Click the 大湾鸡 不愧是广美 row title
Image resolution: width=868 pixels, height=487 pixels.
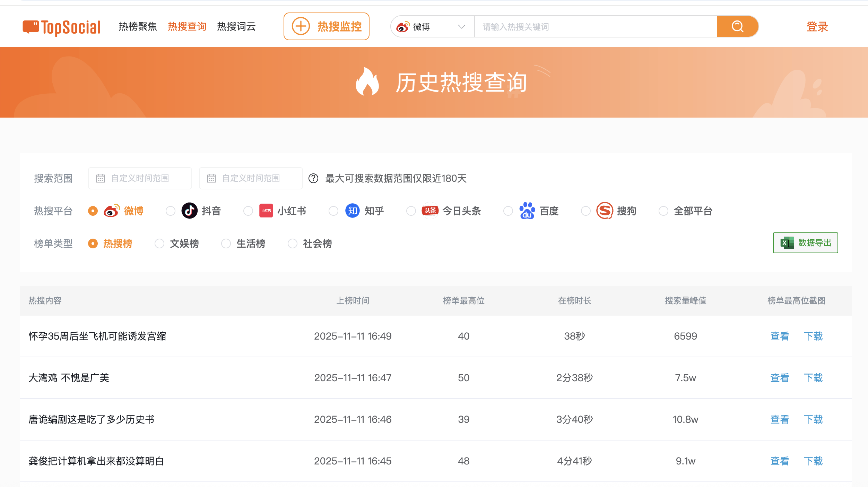point(69,378)
